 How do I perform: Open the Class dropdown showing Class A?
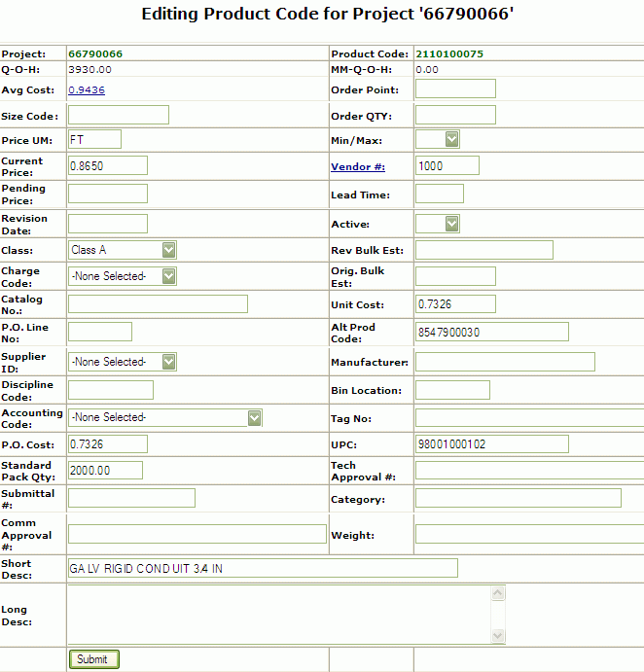point(122,250)
